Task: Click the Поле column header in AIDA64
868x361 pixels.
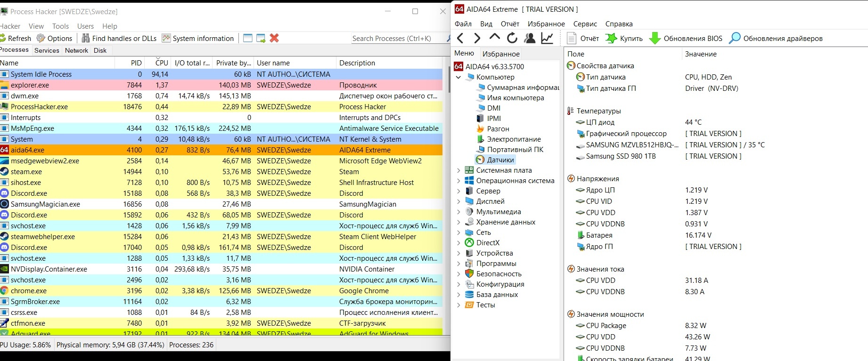Action: tap(623, 54)
